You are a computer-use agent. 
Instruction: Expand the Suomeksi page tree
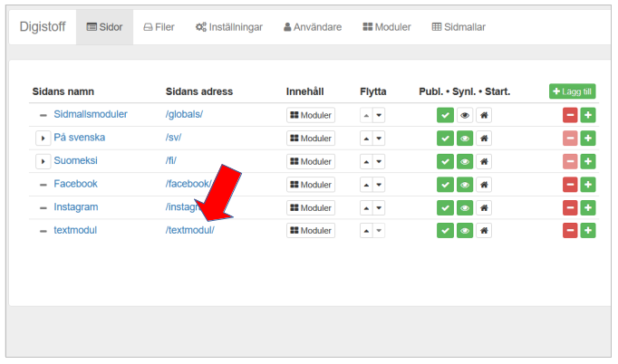pyautogui.click(x=43, y=161)
